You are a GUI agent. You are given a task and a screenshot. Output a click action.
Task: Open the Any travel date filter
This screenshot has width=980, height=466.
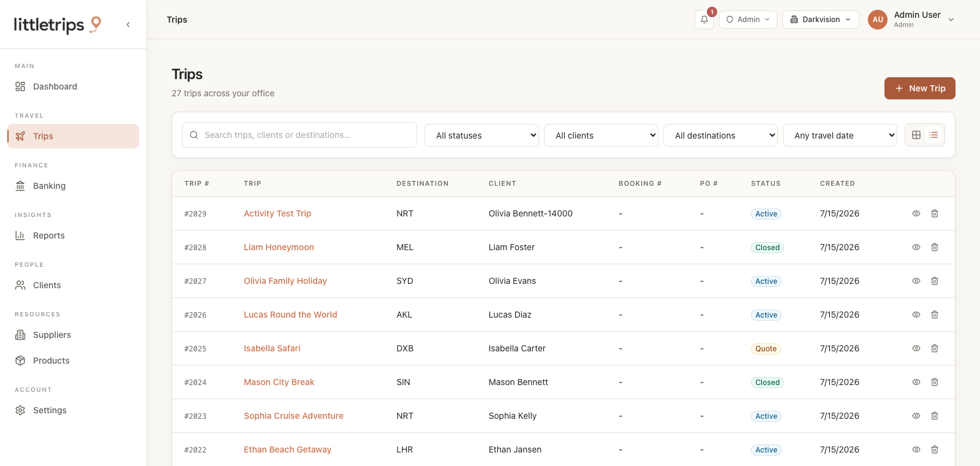pyautogui.click(x=840, y=136)
